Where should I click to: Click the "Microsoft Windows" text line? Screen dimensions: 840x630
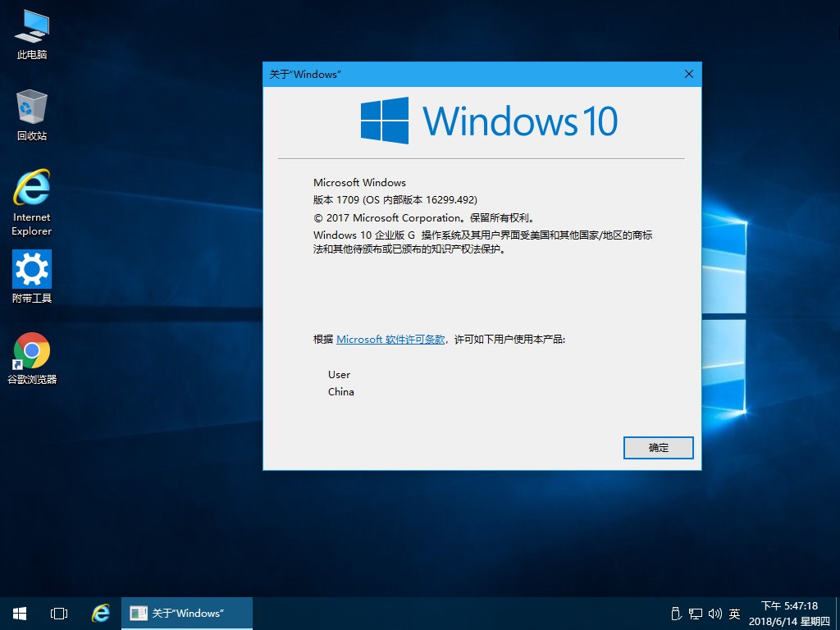pos(359,183)
